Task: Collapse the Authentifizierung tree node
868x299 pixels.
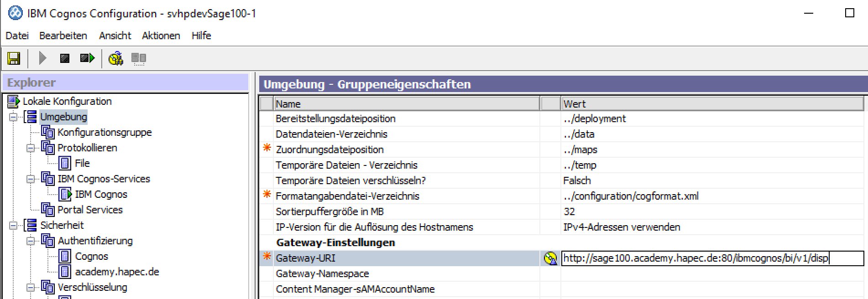Action: pos(31,241)
